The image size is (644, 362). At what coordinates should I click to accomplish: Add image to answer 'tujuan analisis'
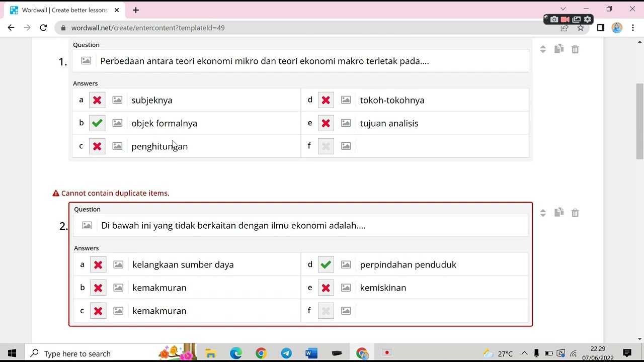(x=346, y=123)
